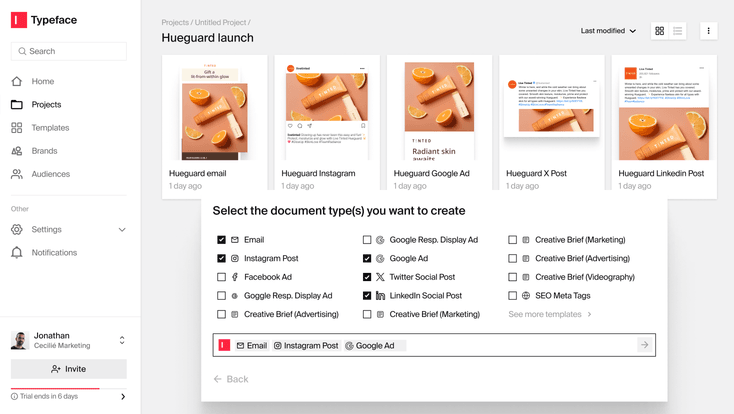The height and width of the screenshot is (414, 734).
Task: Click the trial info icon
Action: pos(15,397)
